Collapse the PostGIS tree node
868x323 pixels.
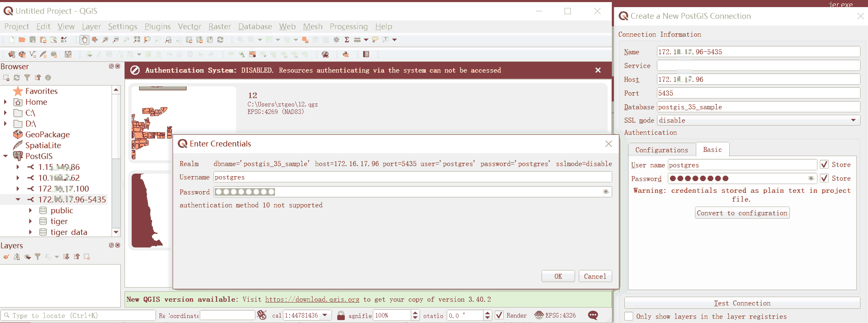5,156
